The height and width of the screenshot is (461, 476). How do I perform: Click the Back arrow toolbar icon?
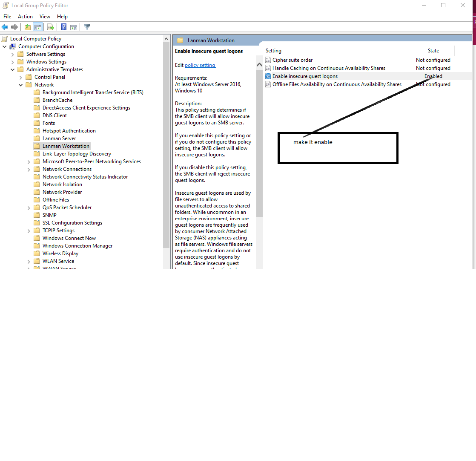pyautogui.click(x=5, y=27)
